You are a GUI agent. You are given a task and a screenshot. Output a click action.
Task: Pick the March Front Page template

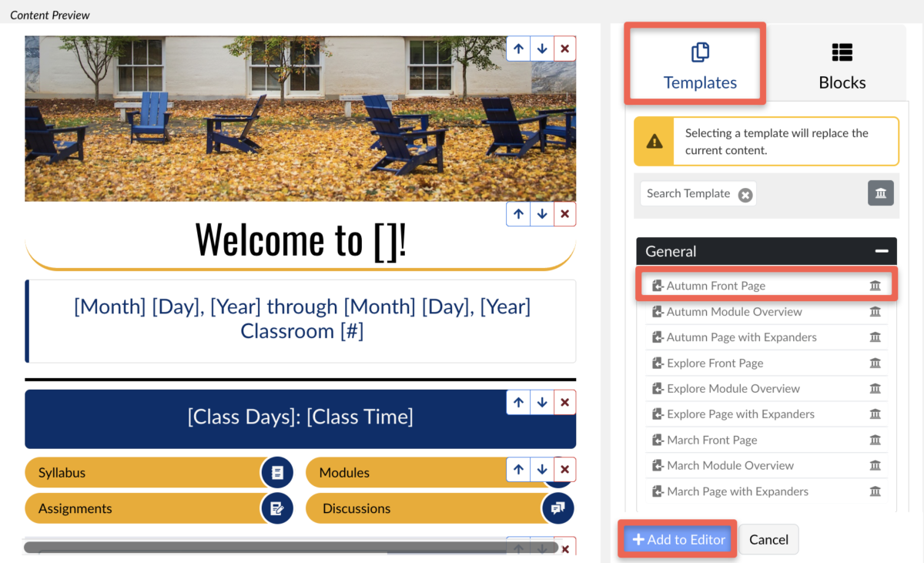[x=711, y=440]
